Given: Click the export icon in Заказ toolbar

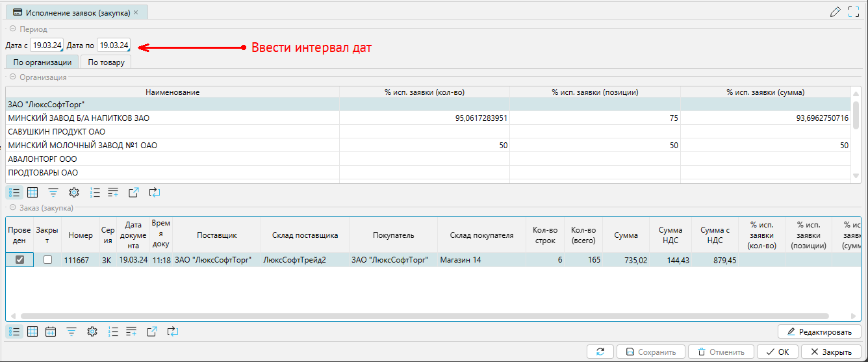Looking at the screenshot, I should tap(152, 331).
